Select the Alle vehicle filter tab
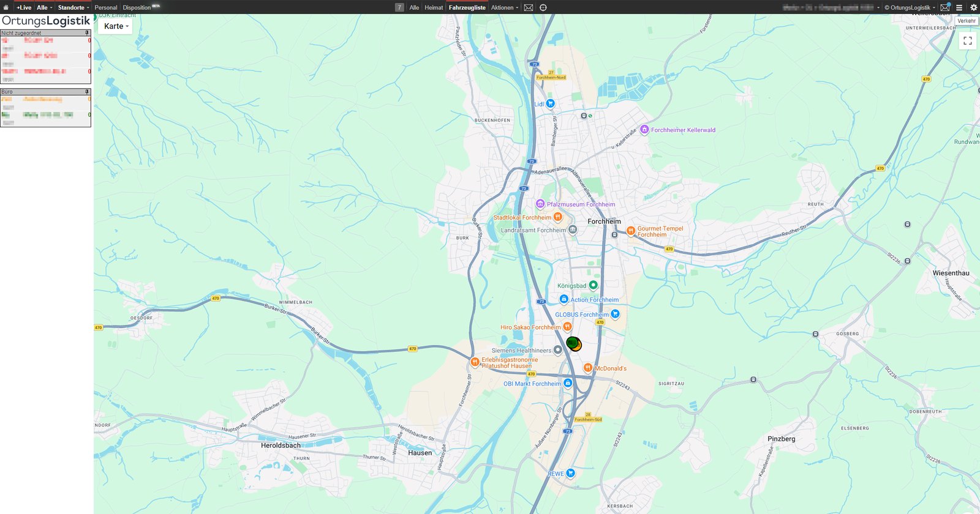The image size is (980, 514). [x=414, y=7]
